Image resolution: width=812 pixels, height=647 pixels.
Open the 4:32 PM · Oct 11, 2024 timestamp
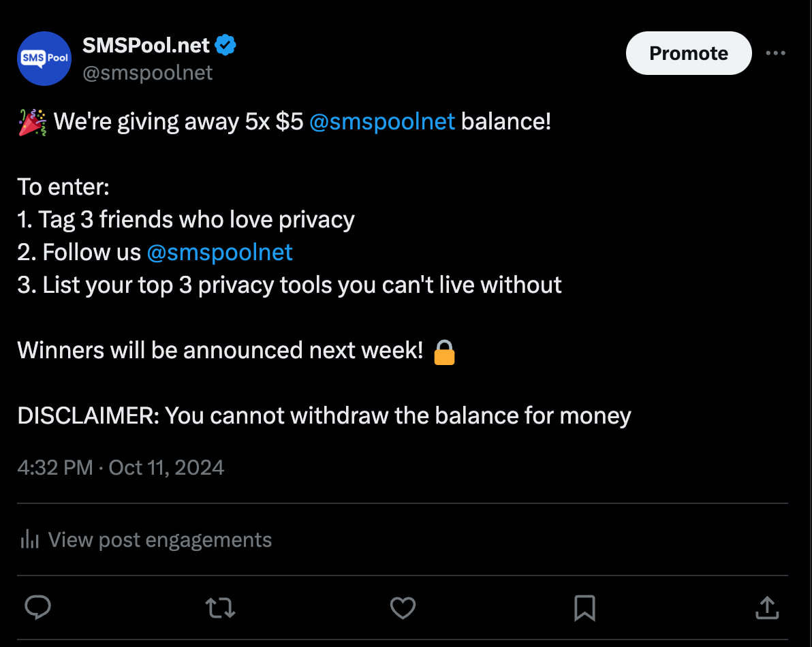pyautogui.click(x=121, y=467)
